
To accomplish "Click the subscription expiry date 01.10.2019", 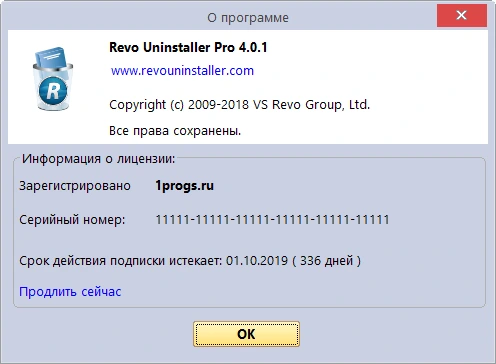I will click(257, 261).
